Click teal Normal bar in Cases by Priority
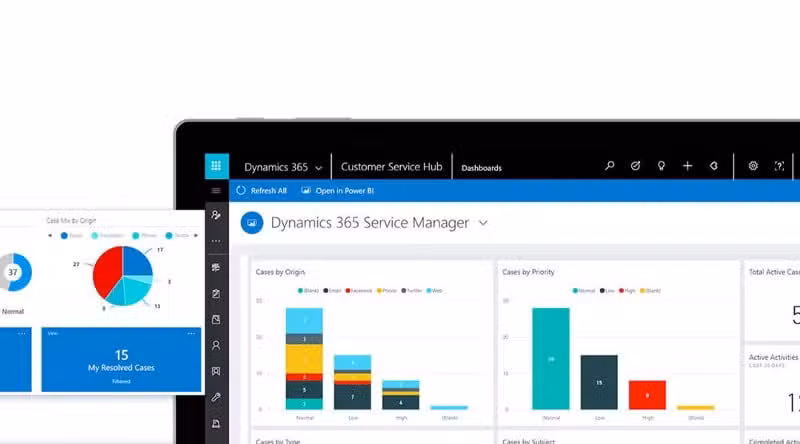 pyautogui.click(x=551, y=358)
